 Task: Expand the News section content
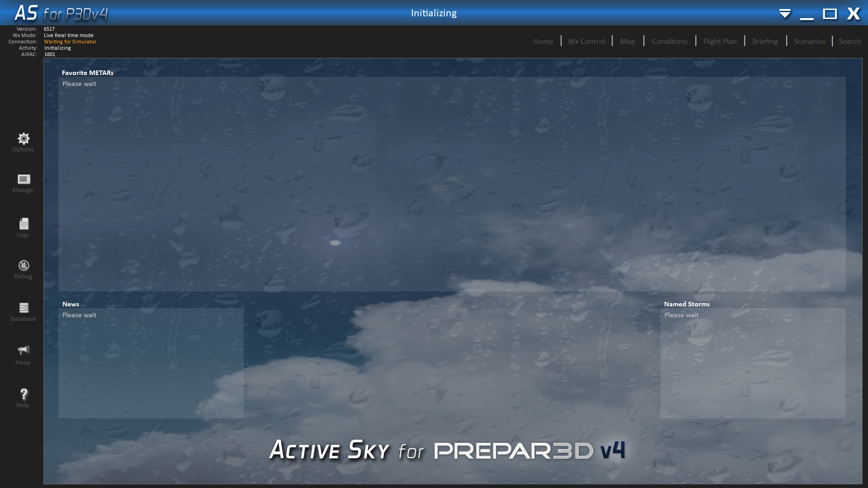tap(71, 304)
